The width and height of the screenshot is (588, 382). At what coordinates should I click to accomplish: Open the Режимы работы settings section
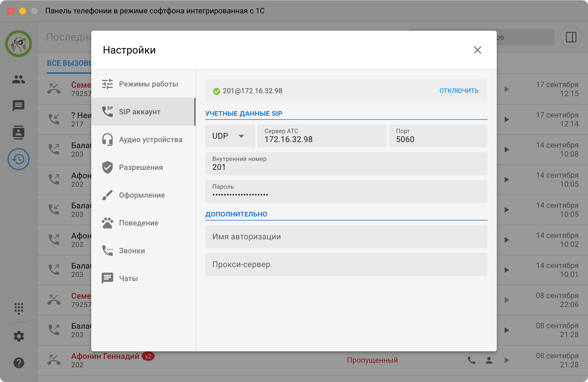coord(143,84)
